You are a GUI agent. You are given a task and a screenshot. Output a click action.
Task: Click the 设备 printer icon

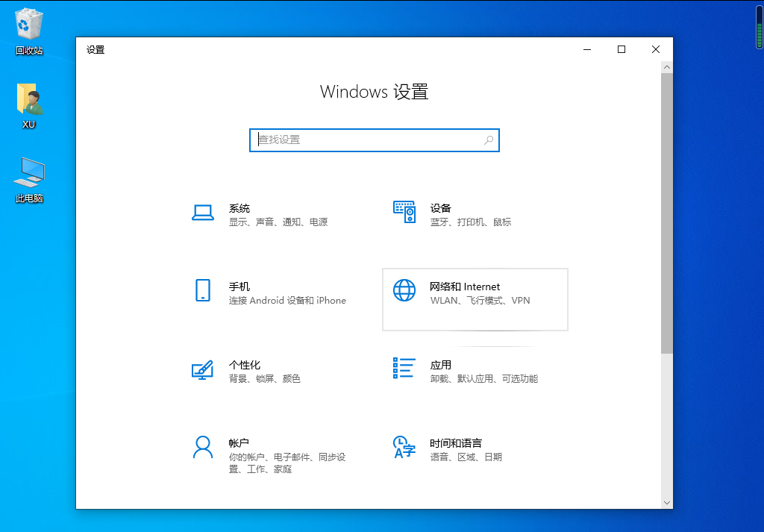pos(404,213)
